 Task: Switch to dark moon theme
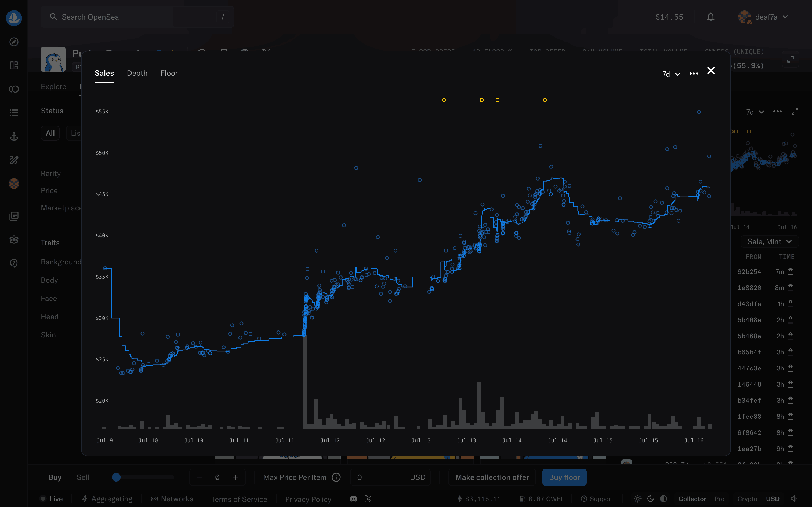click(651, 499)
